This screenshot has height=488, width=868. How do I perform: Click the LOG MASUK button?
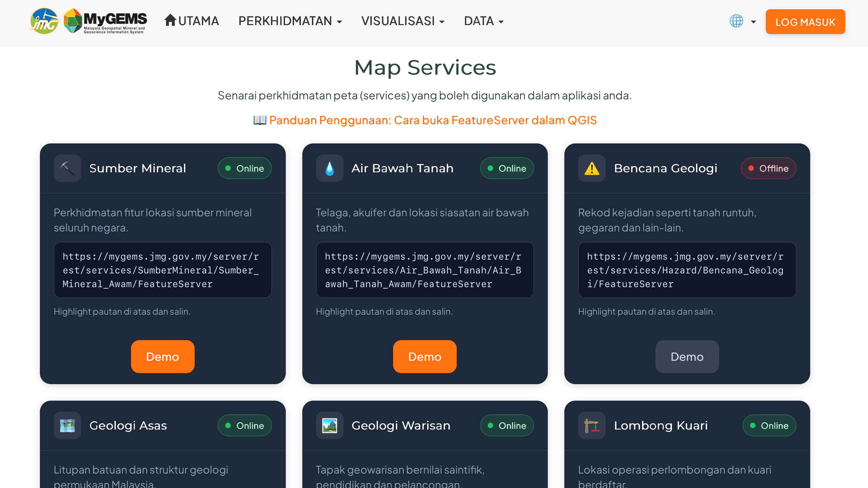(805, 22)
